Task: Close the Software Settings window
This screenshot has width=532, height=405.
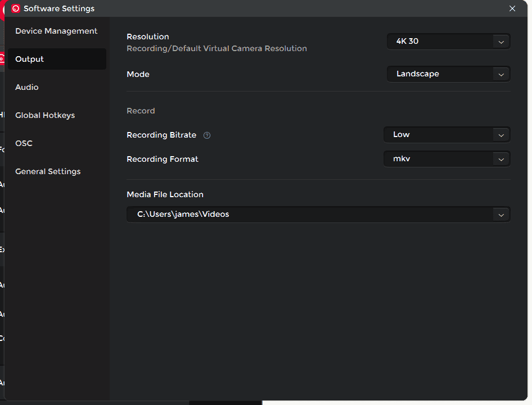Action: pos(512,8)
